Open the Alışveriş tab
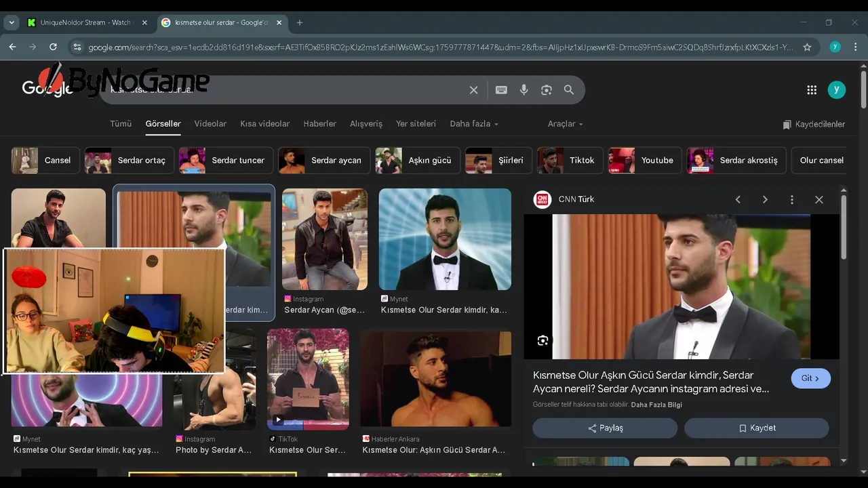The width and height of the screenshot is (868, 488). [x=366, y=124]
